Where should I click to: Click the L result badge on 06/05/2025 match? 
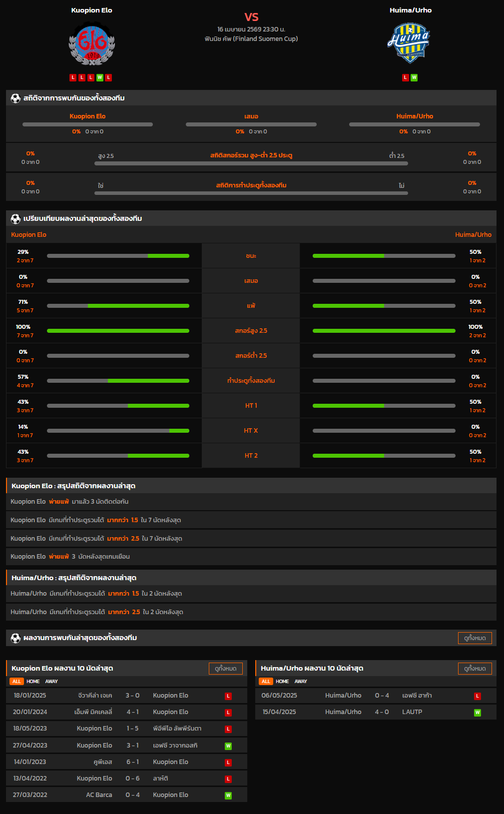coord(478,696)
